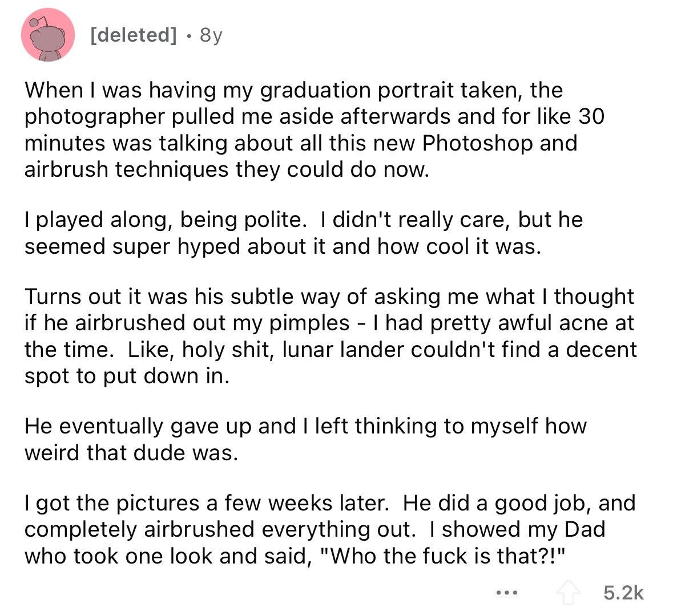The height and width of the screenshot is (616, 673).
Task: Click the paragraph starting 'I played along'
Action: click(x=304, y=233)
